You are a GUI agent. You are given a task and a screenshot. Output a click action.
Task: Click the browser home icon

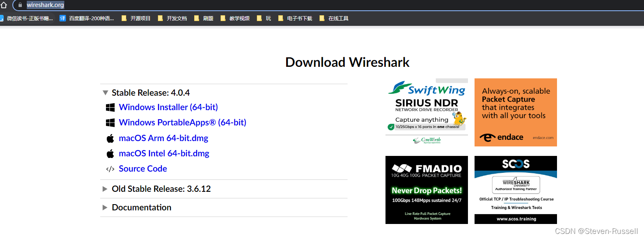[4, 5]
